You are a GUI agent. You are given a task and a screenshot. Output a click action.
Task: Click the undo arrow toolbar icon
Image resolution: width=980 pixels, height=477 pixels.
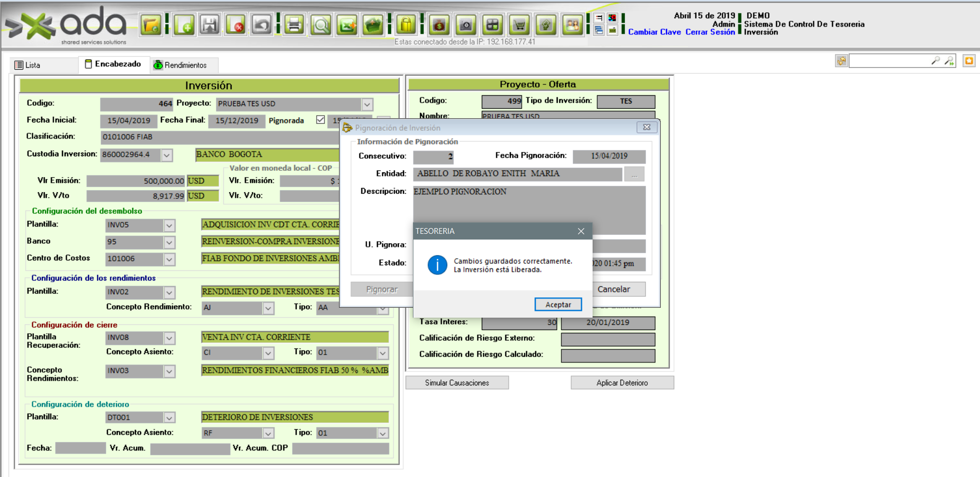coord(261,24)
